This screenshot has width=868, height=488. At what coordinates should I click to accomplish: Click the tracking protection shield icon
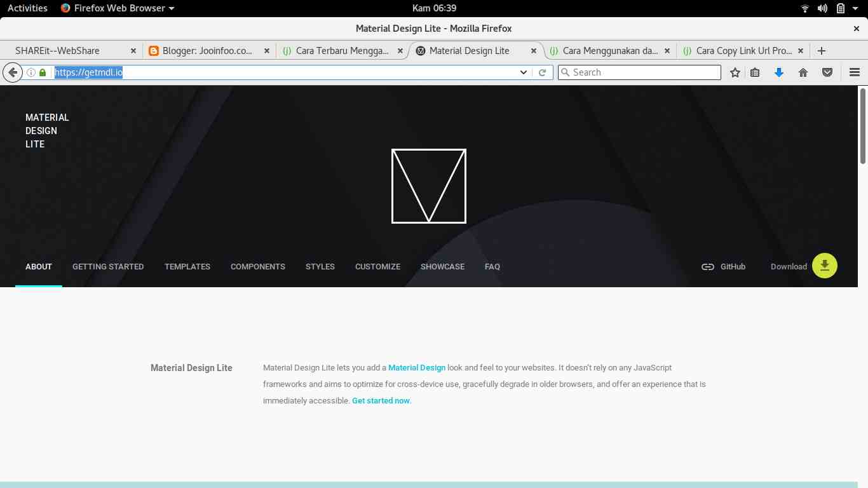(827, 72)
